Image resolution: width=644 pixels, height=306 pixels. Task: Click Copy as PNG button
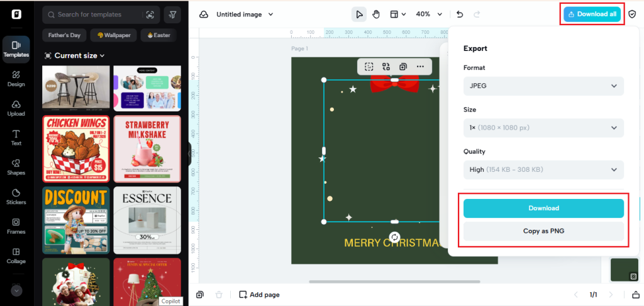point(543,231)
